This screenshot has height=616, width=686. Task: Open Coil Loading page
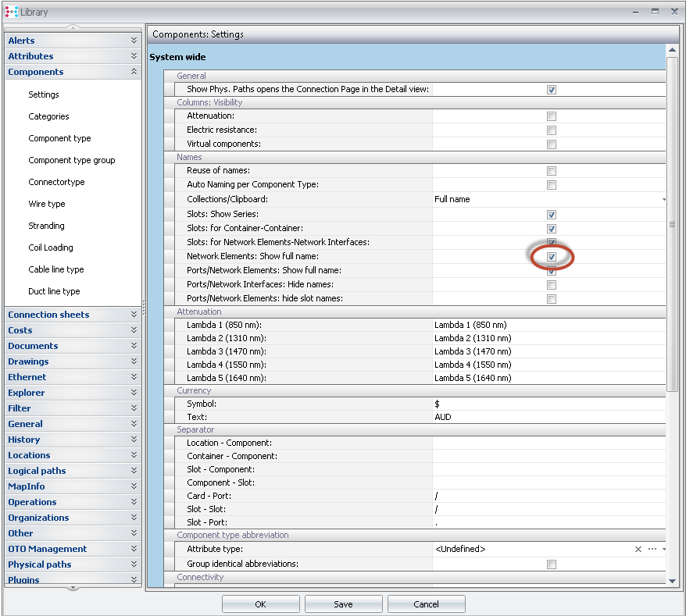click(51, 247)
